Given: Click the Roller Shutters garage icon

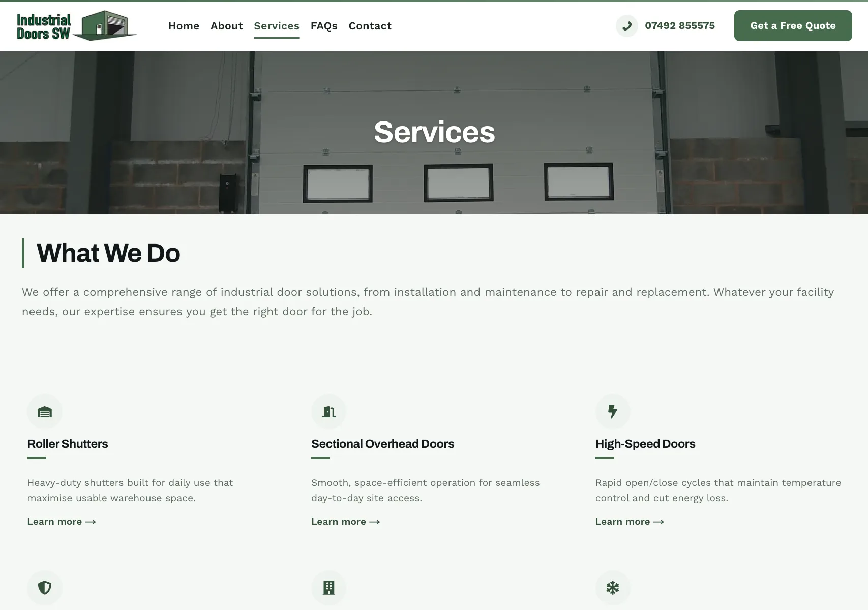Looking at the screenshot, I should [45, 412].
